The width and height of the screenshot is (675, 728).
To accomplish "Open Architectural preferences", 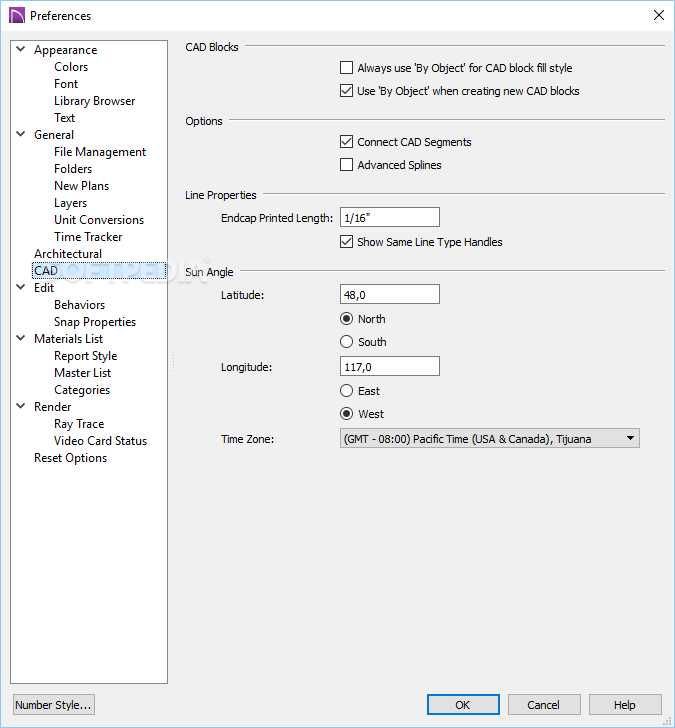I will [x=68, y=254].
